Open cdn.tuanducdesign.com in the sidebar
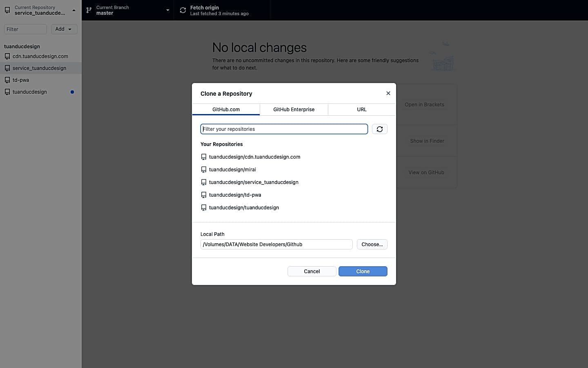 click(x=41, y=56)
